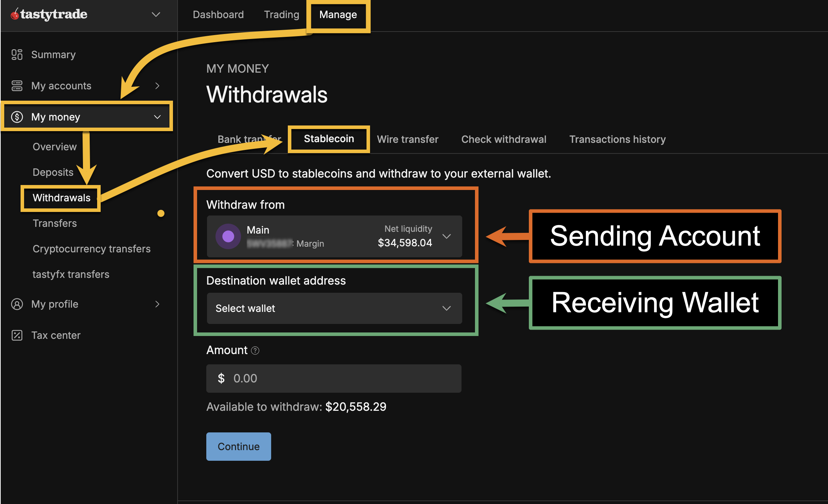This screenshot has width=828, height=504.
Task: Switch to the Wire transfer tab
Action: point(407,139)
